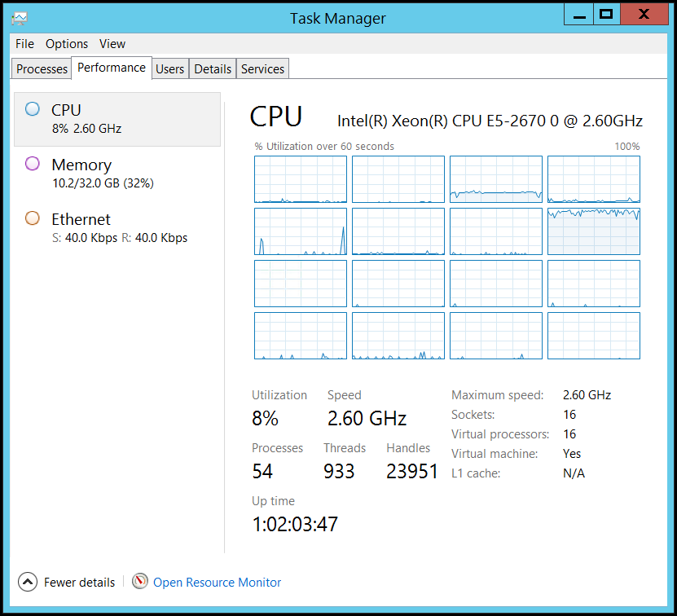Open the File menu
The image size is (677, 616).
coord(24,44)
